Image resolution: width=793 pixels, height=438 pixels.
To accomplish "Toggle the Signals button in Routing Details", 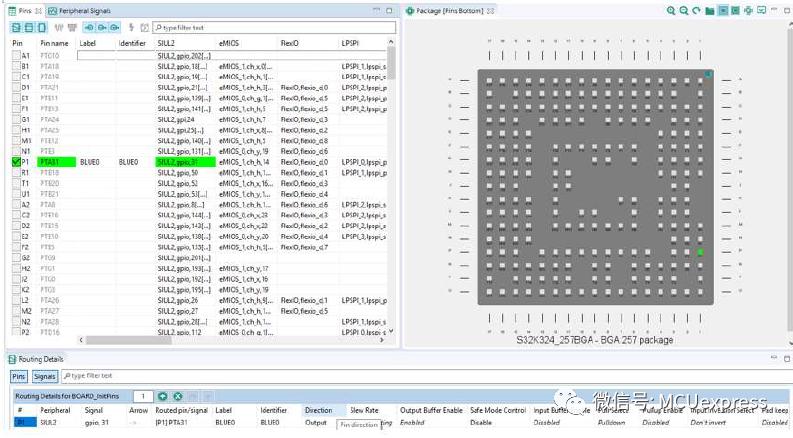I will pyautogui.click(x=45, y=376).
